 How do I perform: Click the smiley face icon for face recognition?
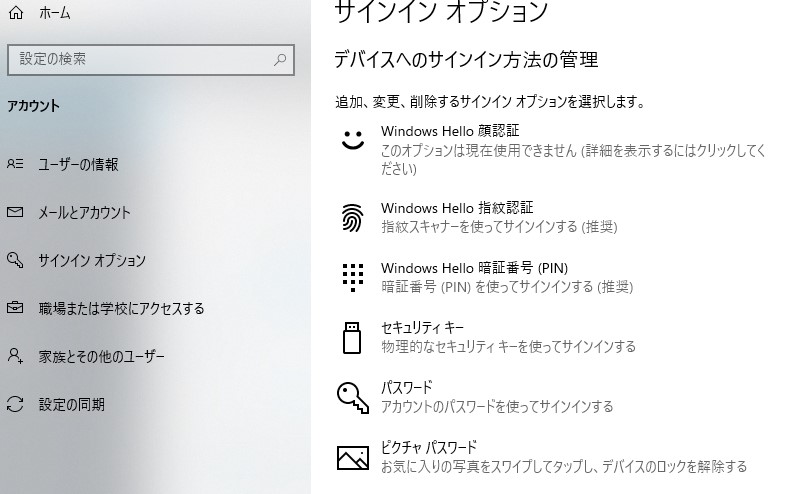[x=353, y=139]
